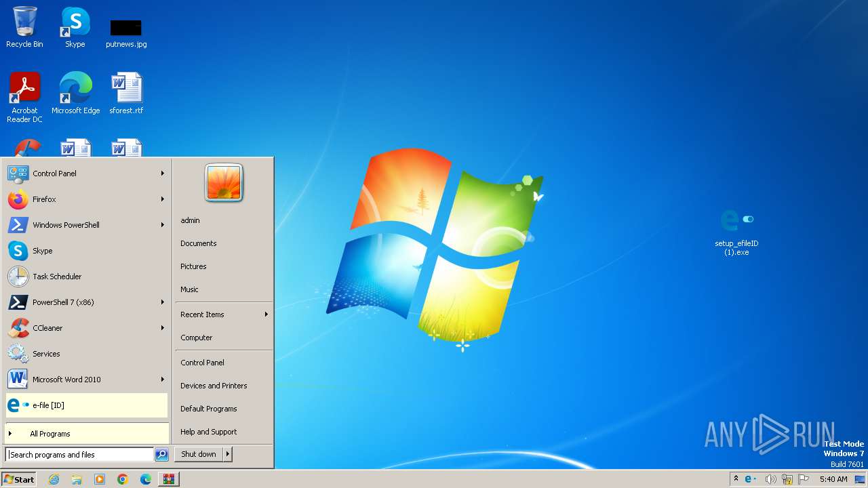Screen dimensions: 868x488
Task: Open Services from the Start menu
Action: point(87,354)
